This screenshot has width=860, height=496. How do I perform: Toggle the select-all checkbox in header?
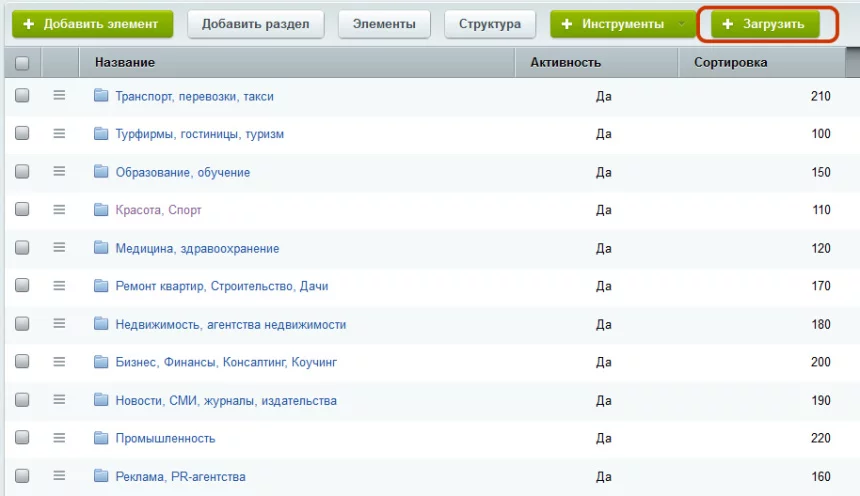[x=22, y=63]
